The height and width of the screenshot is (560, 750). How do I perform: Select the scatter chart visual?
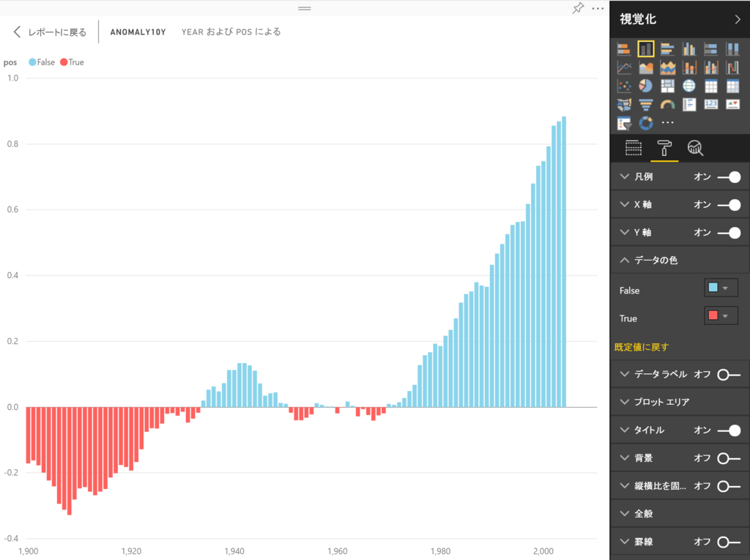pyautogui.click(x=624, y=86)
